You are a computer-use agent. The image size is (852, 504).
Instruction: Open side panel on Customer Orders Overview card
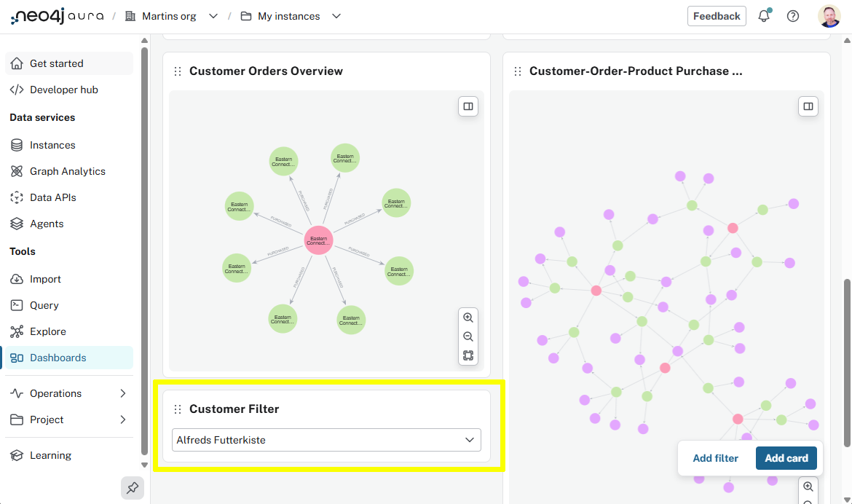tap(468, 106)
